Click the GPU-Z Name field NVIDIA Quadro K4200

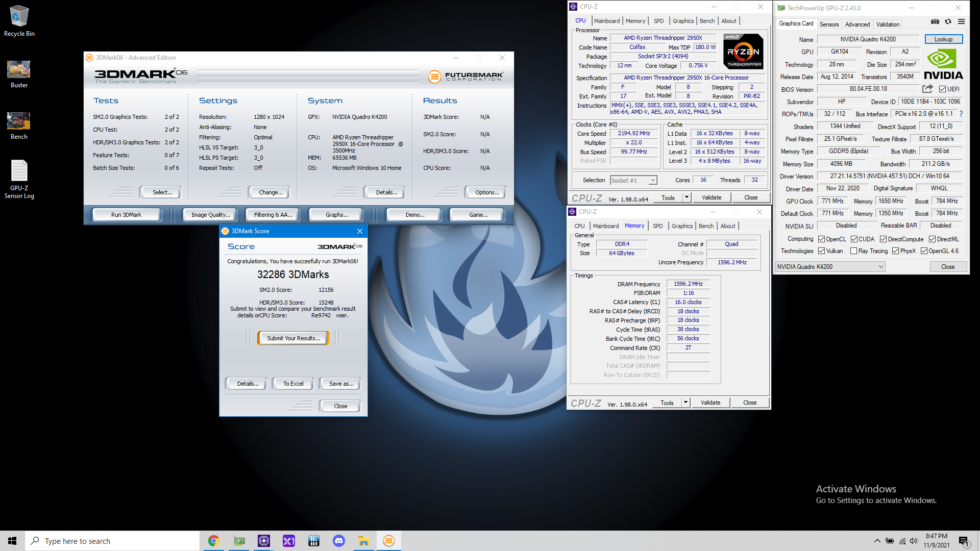[x=868, y=39]
